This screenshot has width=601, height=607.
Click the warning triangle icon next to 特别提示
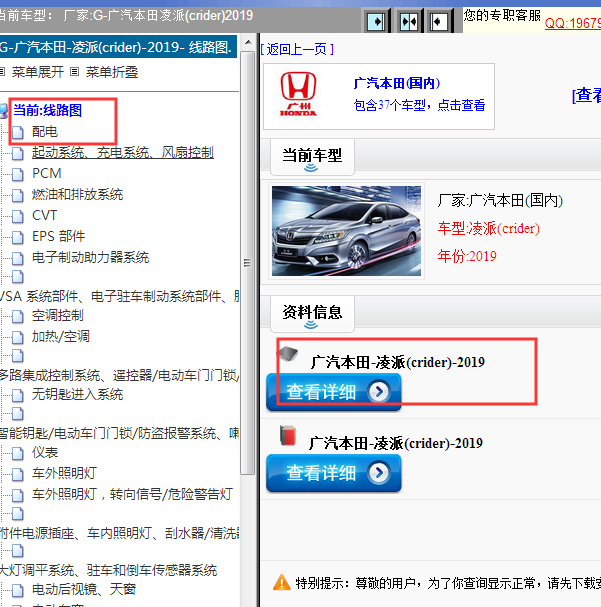282,582
